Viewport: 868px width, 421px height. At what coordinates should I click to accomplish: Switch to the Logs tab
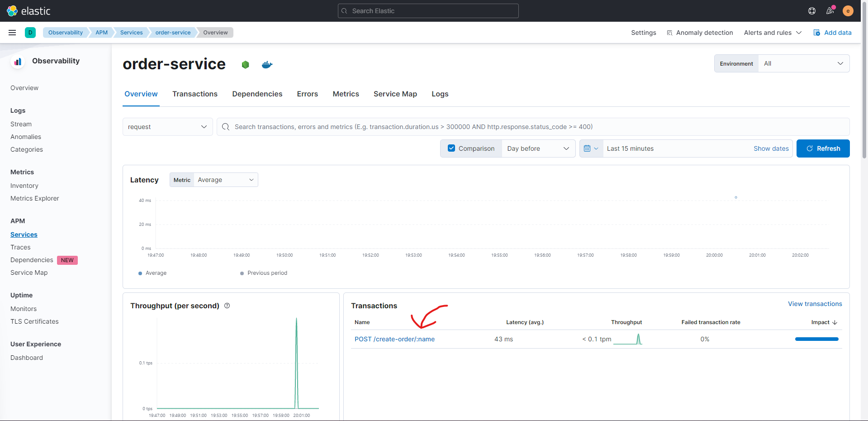click(440, 94)
